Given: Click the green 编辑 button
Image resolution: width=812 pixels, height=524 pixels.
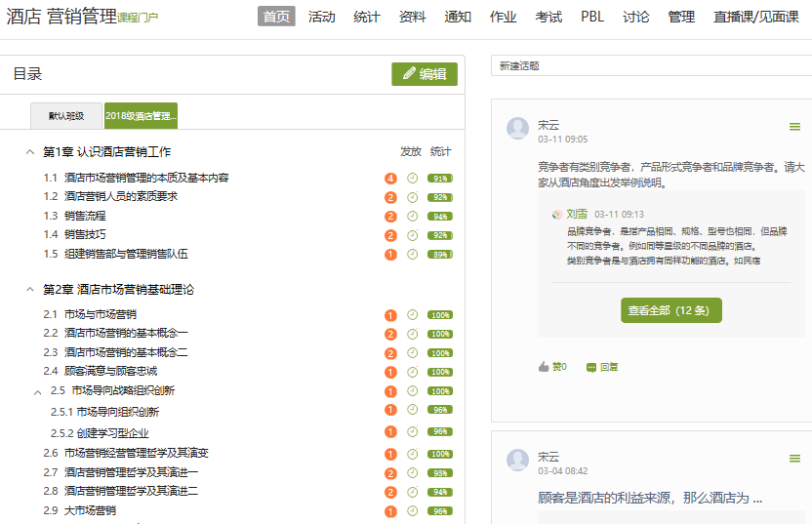Looking at the screenshot, I should click(x=424, y=74).
